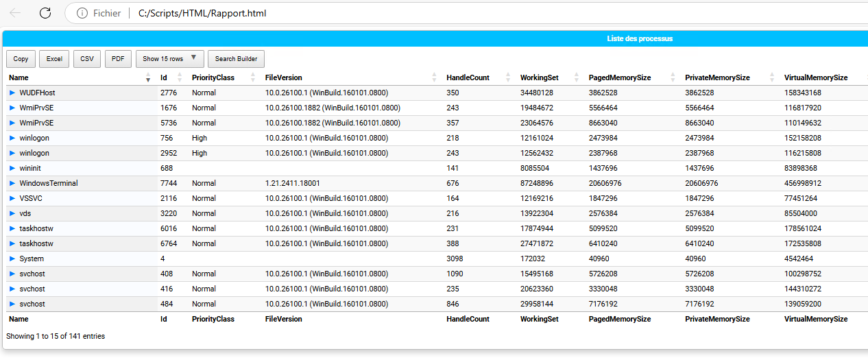Select the Id cell 7744

pyautogui.click(x=169, y=183)
